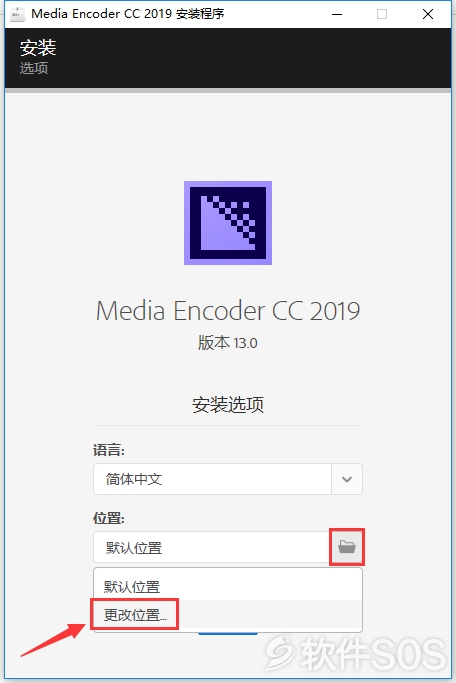Click the 位置: label
Image resolution: width=456 pixels, height=683 pixels.
point(109,518)
